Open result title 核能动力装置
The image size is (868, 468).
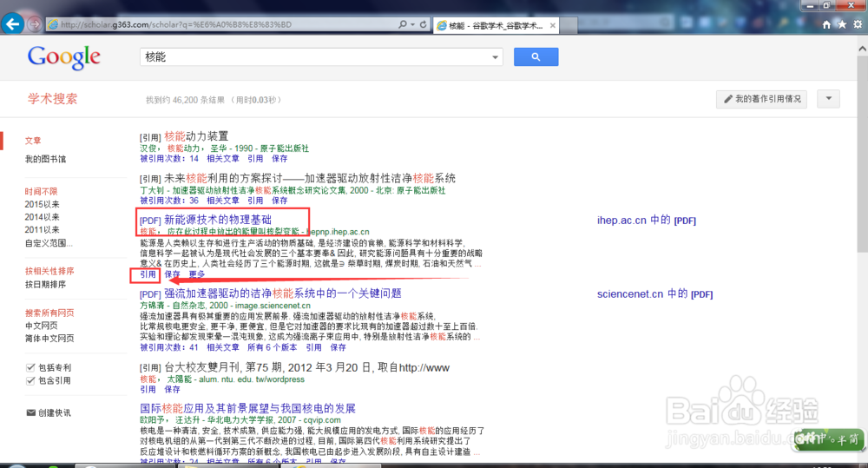tap(196, 136)
